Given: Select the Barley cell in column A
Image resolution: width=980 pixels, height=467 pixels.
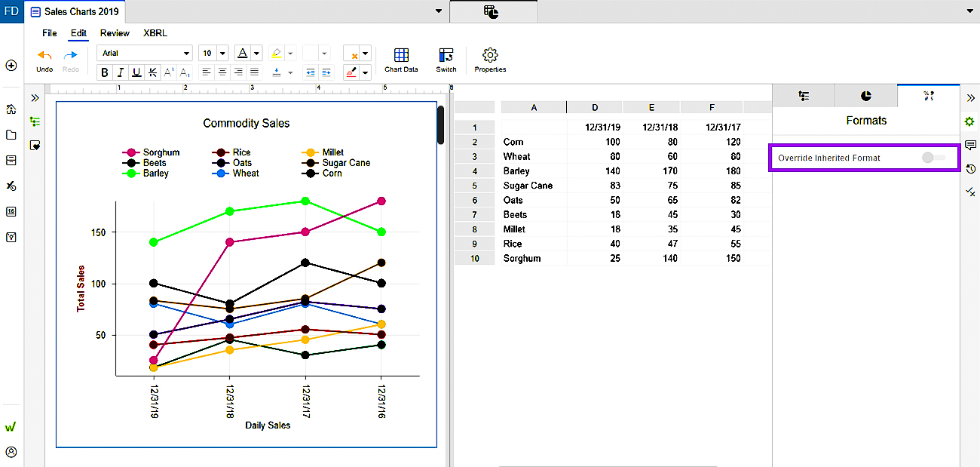Looking at the screenshot, I should point(517,171).
